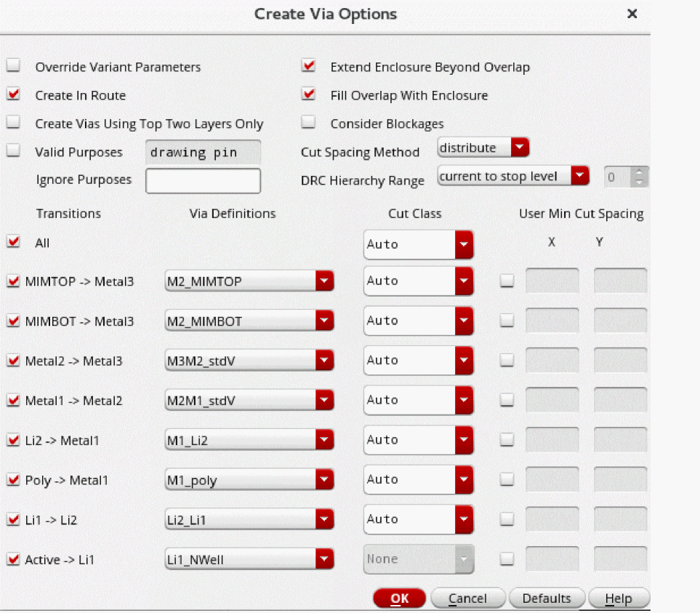Open Li2_Li1 via definition dropdown
The image size is (700, 613).
(249, 519)
